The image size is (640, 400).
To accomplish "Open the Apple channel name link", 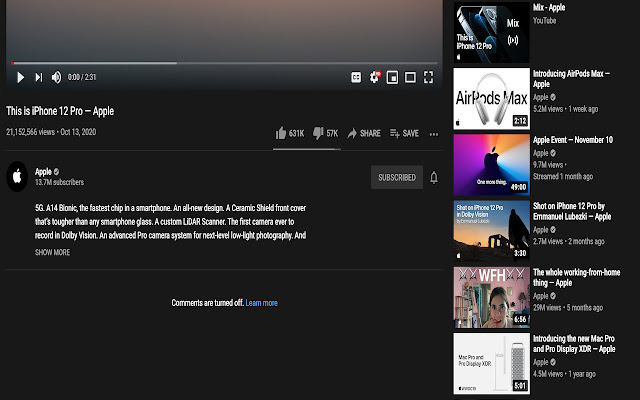I will (x=43, y=171).
